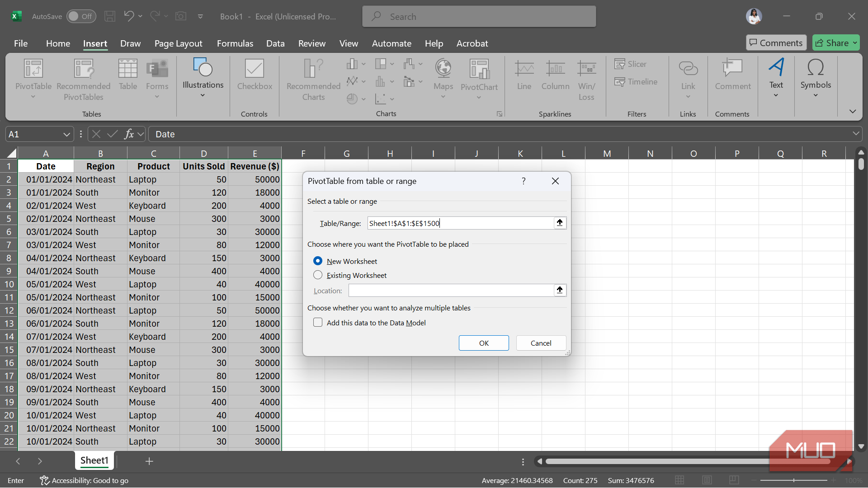Open Recommended PivotTables
The width and height of the screenshot is (868, 488).
coord(84,80)
